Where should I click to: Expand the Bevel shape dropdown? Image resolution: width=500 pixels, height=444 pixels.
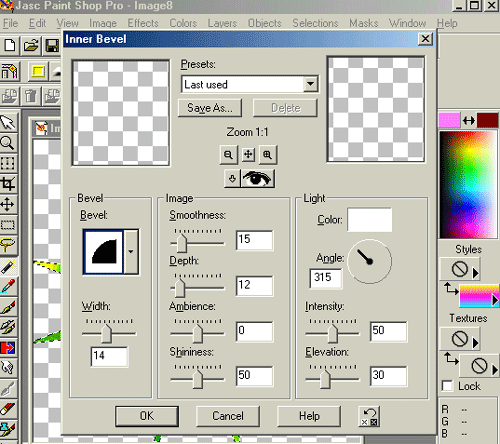(x=131, y=252)
